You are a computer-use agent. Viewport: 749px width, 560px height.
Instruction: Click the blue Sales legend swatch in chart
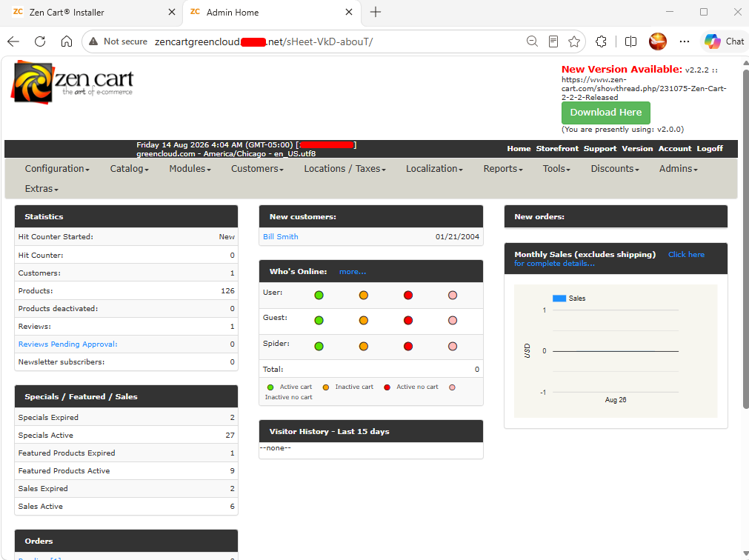coord(559,299)
